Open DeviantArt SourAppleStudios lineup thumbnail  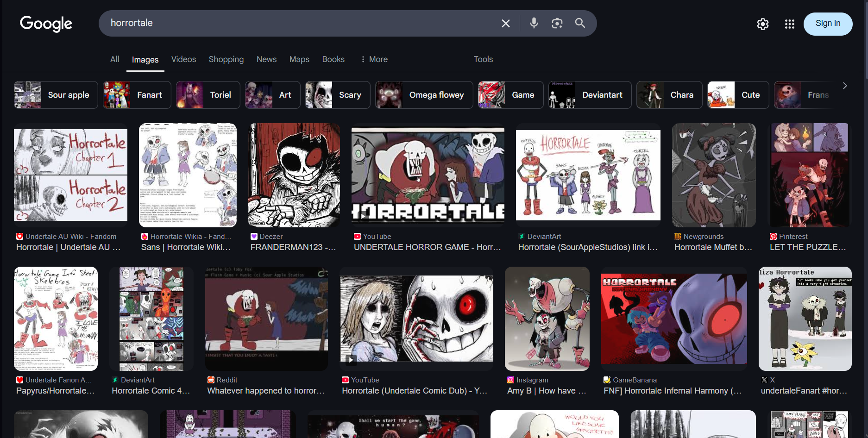[x=588, y=175]
